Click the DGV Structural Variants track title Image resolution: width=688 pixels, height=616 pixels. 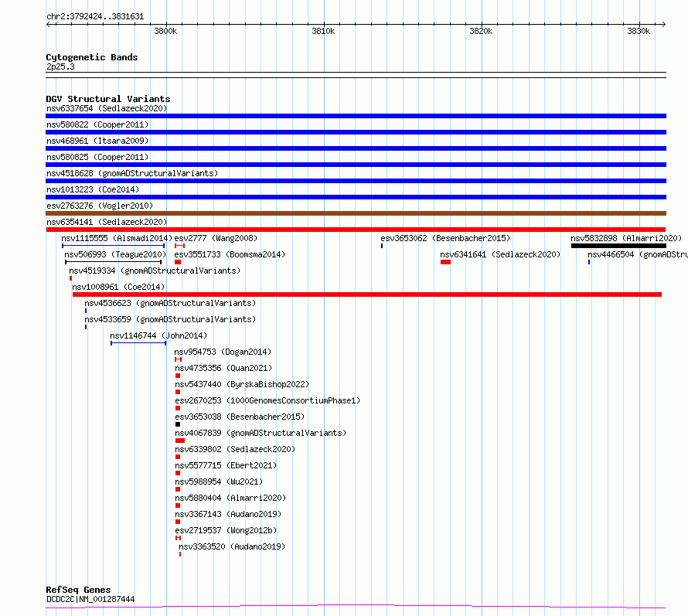pyautogui.click(x=108, y=99)
